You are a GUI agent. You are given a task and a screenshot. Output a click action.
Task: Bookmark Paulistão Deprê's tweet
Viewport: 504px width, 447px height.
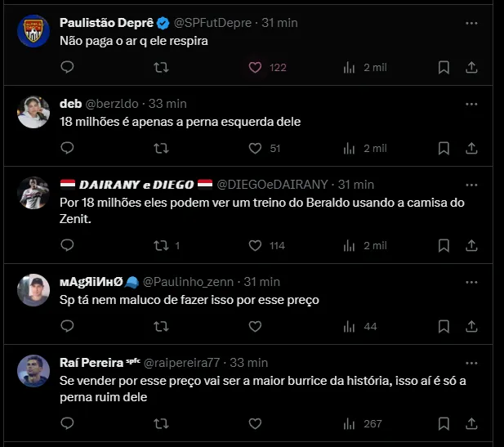pyautogui.click(x=444, y=68)
